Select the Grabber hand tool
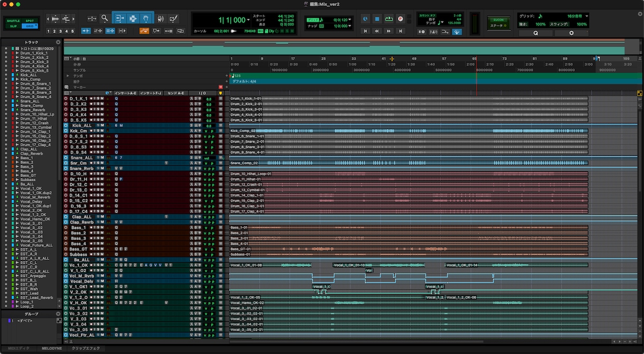 [x=147, y=18]
